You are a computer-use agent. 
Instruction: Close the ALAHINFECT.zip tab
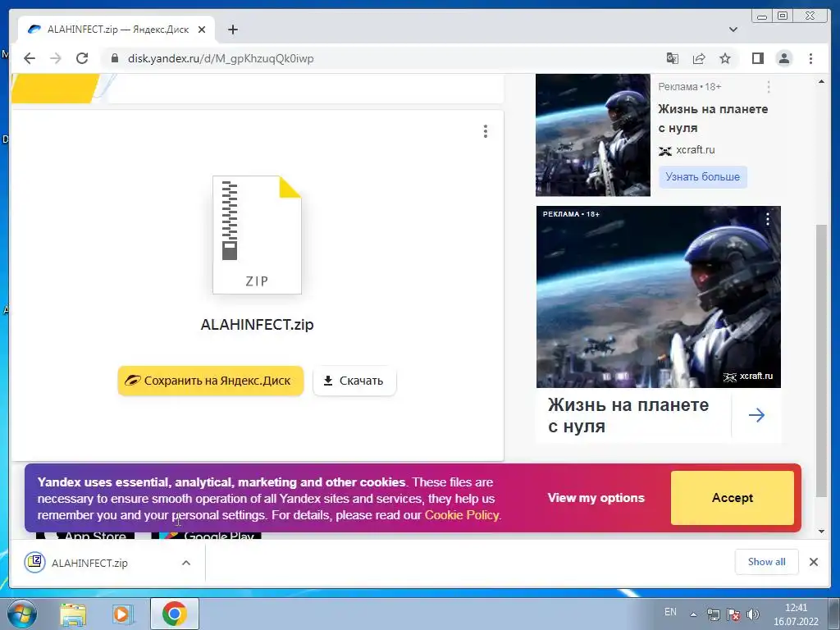[202, 30]
